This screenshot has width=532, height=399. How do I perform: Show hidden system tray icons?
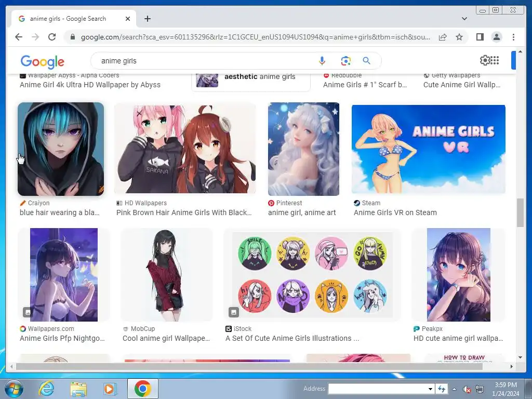tap(454, 389)
